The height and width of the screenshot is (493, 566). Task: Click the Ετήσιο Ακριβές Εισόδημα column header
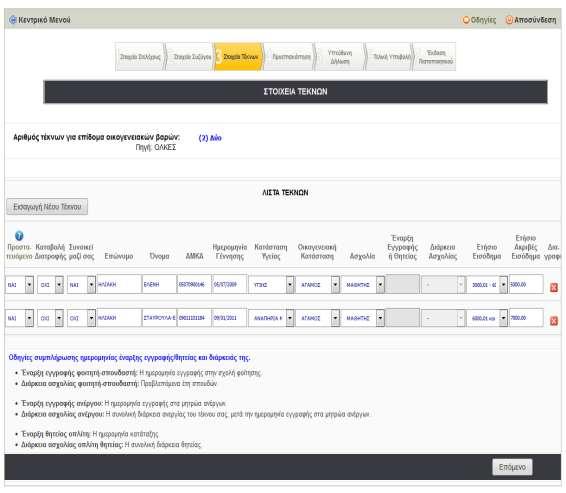(x=526, y=247)
